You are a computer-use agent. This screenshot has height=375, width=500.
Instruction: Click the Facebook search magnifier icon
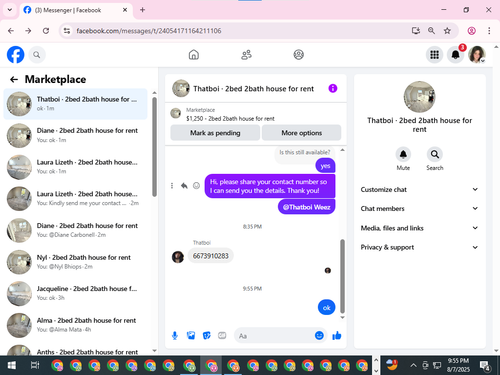tap(37, 55)
